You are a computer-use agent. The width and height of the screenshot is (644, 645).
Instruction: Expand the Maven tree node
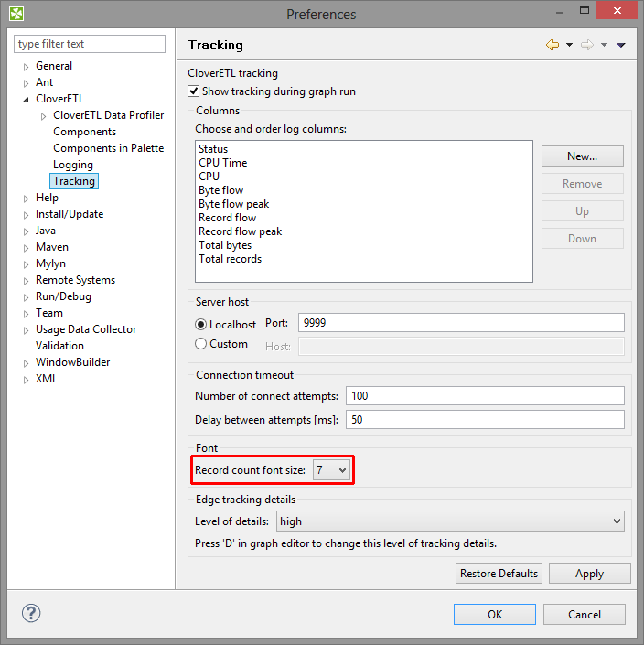tap(26, 248)
